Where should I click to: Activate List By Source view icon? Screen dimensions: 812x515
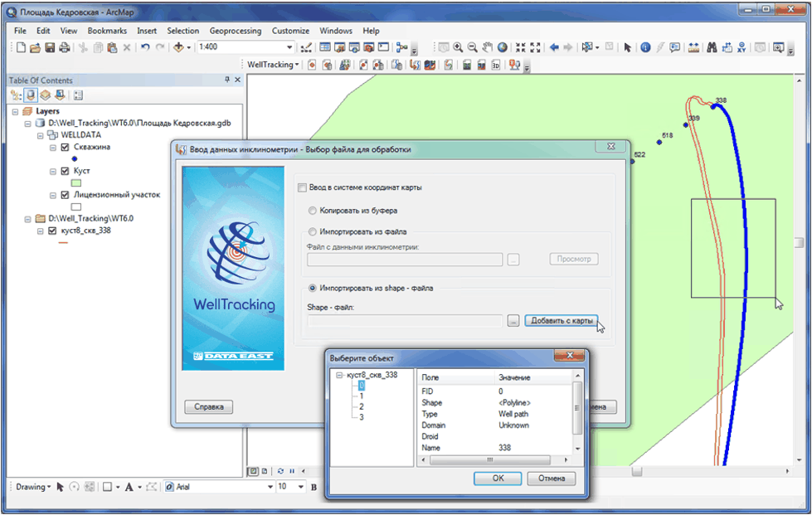pos(30,95)
